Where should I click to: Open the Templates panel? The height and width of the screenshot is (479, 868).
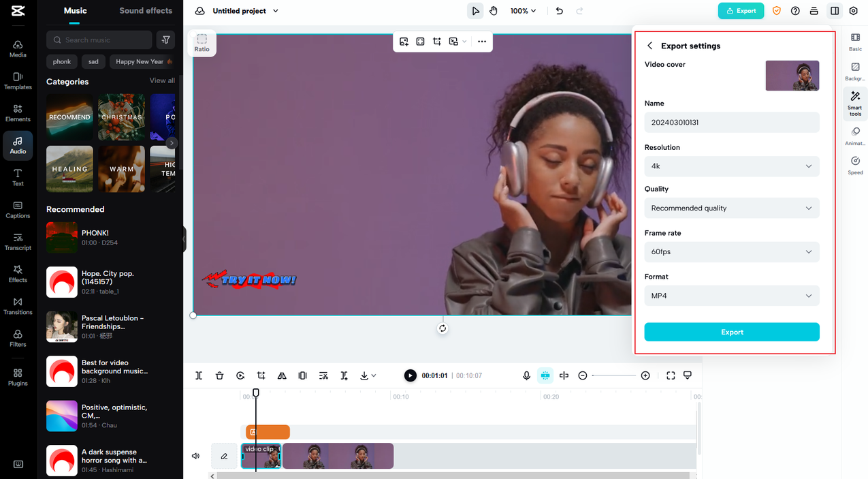coord(18,81)
